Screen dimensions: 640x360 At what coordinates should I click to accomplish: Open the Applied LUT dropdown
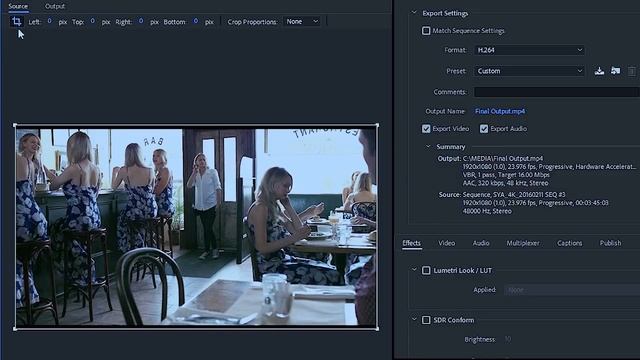[572, 290]
